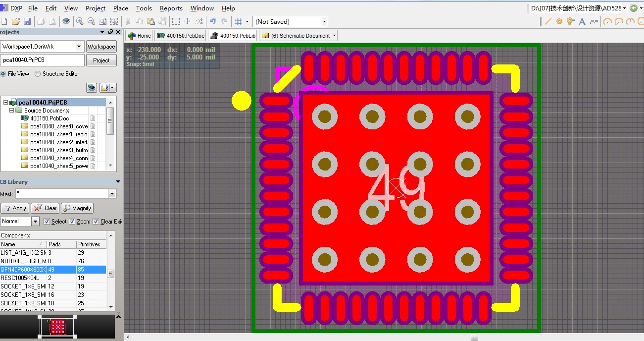The width and height of the screenshot is (644, 341).
Task: Click the footprint preview thumbnail
Action: 58,326
